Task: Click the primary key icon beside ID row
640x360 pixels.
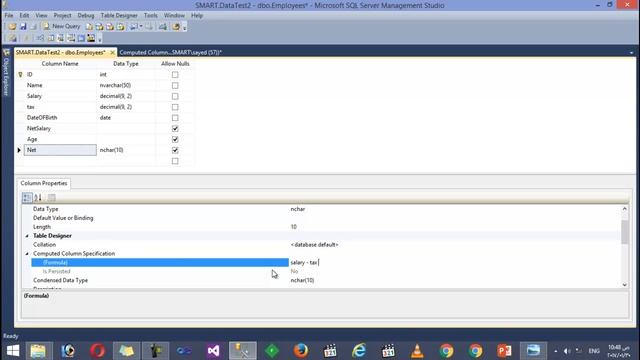Action: click(x=20, y=75)
